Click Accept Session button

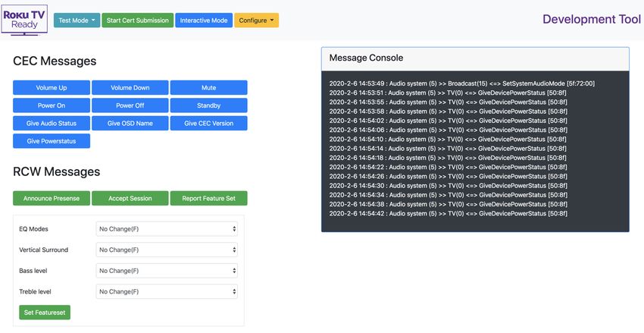130,198
